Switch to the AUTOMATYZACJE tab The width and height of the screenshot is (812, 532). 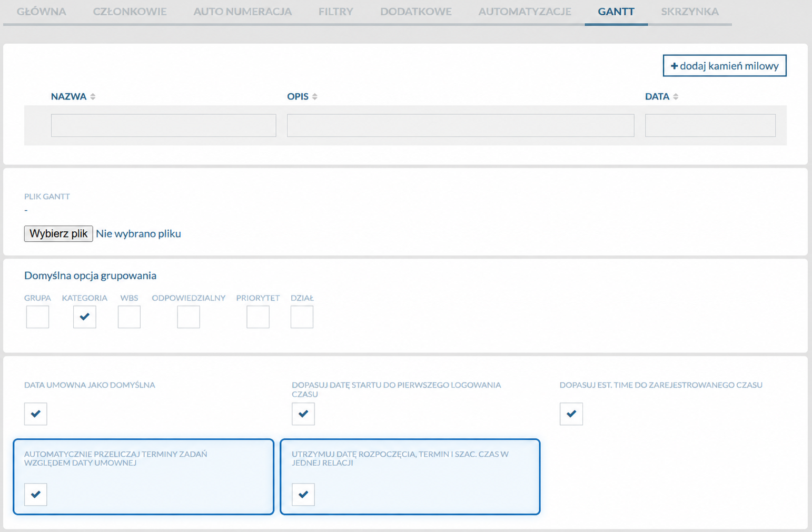tap(524, 12)
